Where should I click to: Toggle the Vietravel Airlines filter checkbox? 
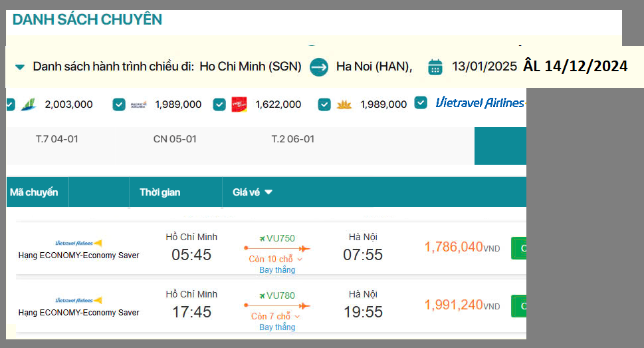(x=421, y=102)
